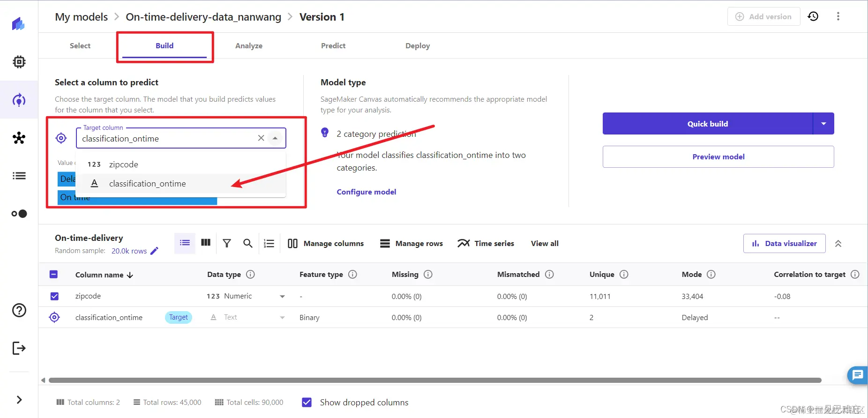The height and width of the screenshot is (418, 868).
Task: Clear the Target column field
Action: (x=261, y=138)
